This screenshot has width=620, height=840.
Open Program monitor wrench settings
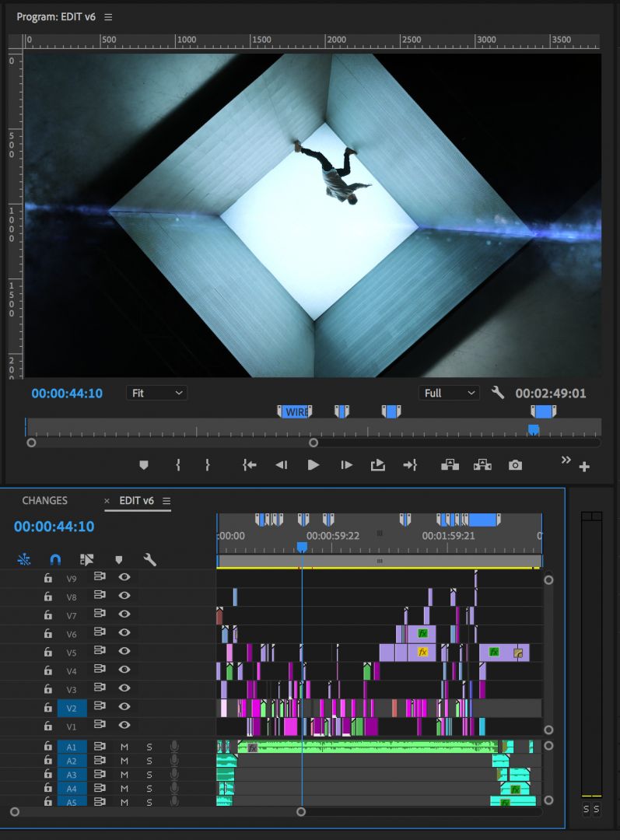click(498, 393)
